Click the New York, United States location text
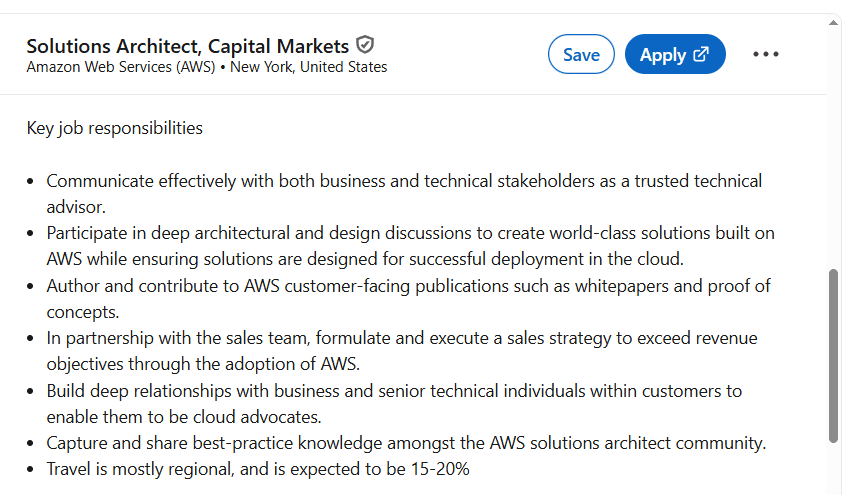Screen dimensions: 851x495 pos(308,67)
